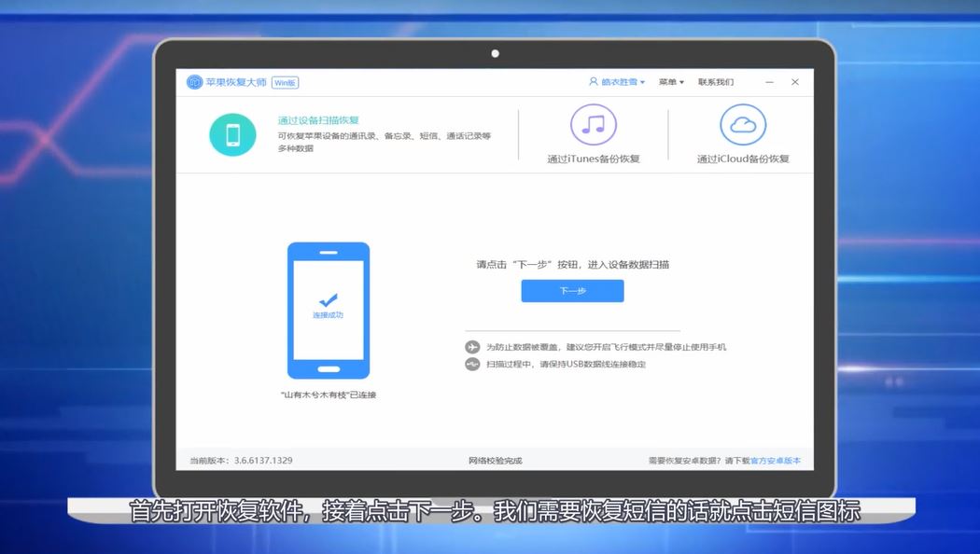Click the user profile person icon
The width and height of the screenshot is (980, 554).
(593, 82)
